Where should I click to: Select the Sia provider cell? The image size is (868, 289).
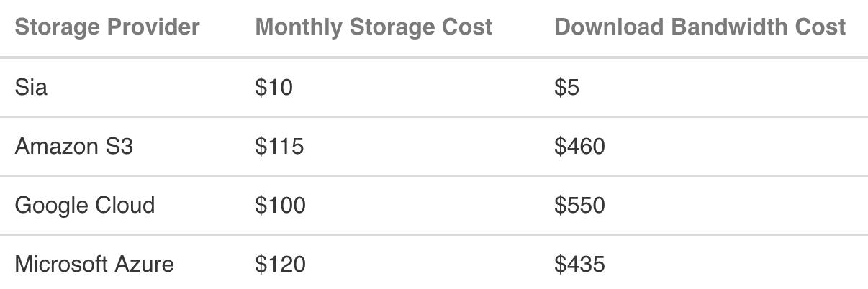click(31, 88)
